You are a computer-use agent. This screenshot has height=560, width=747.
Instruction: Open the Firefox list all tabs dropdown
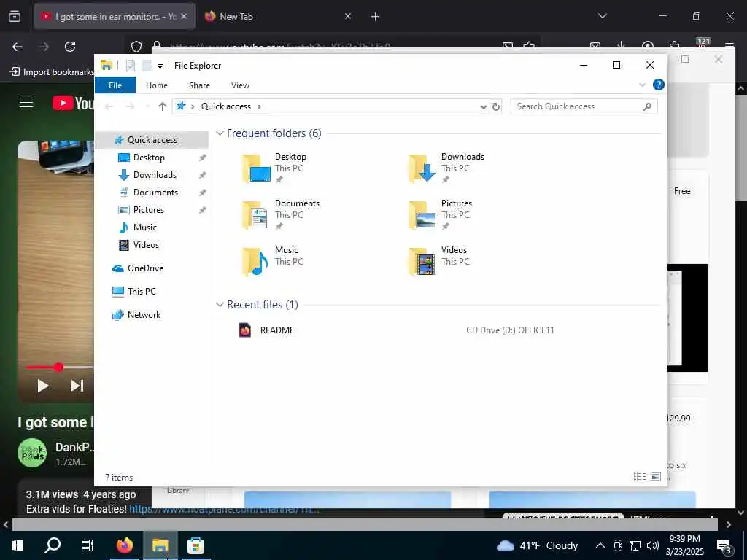point(603,16)
